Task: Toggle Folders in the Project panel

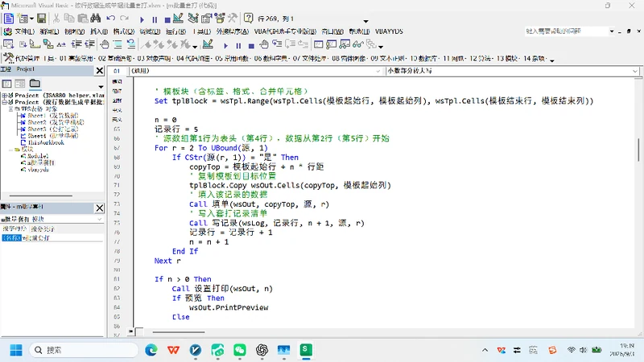Action: point(35,84)
